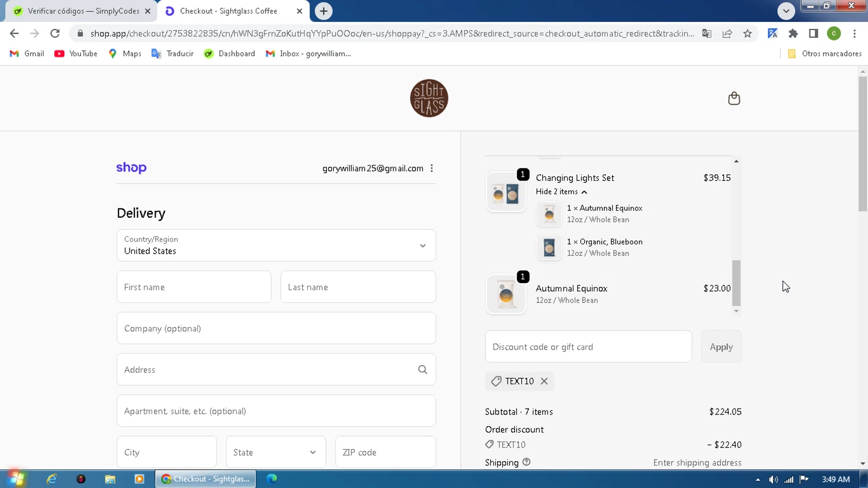Click the share page icon in address bar
The height and width of the screenshot is (488, 868).
pyautogui.click(x=727, y=34)
